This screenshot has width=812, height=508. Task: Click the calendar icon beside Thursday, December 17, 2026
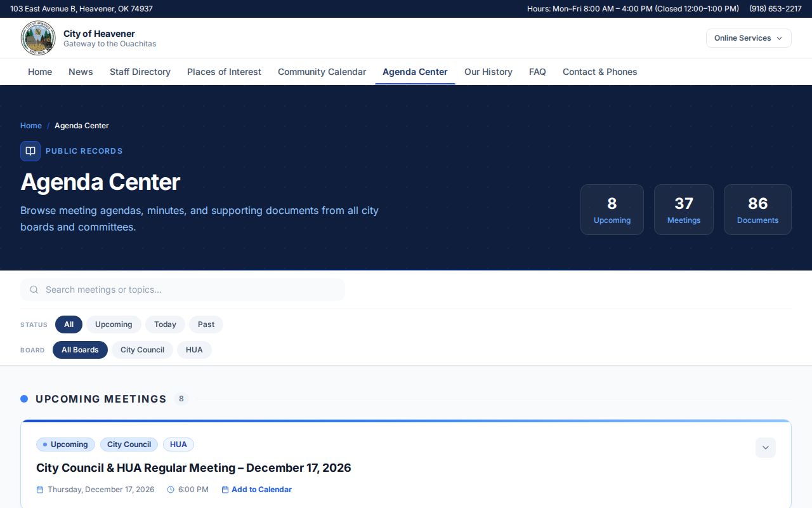[40, 490]
